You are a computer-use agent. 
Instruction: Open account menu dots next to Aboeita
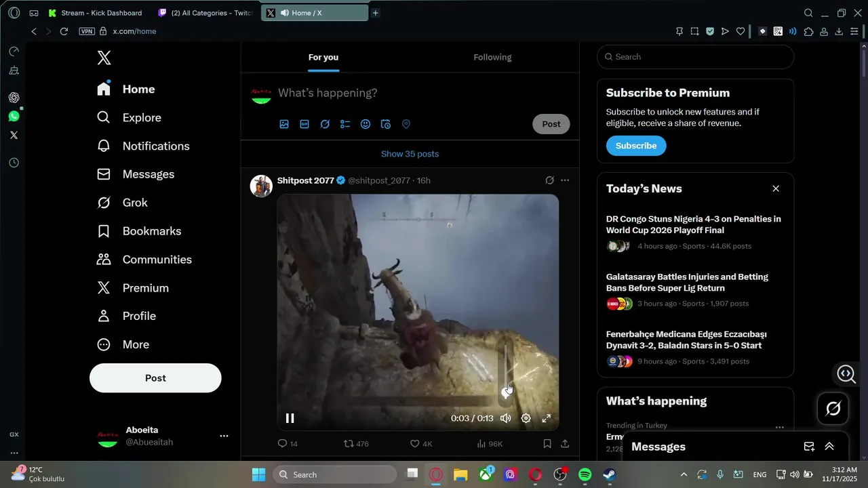(x=224, y=436)
